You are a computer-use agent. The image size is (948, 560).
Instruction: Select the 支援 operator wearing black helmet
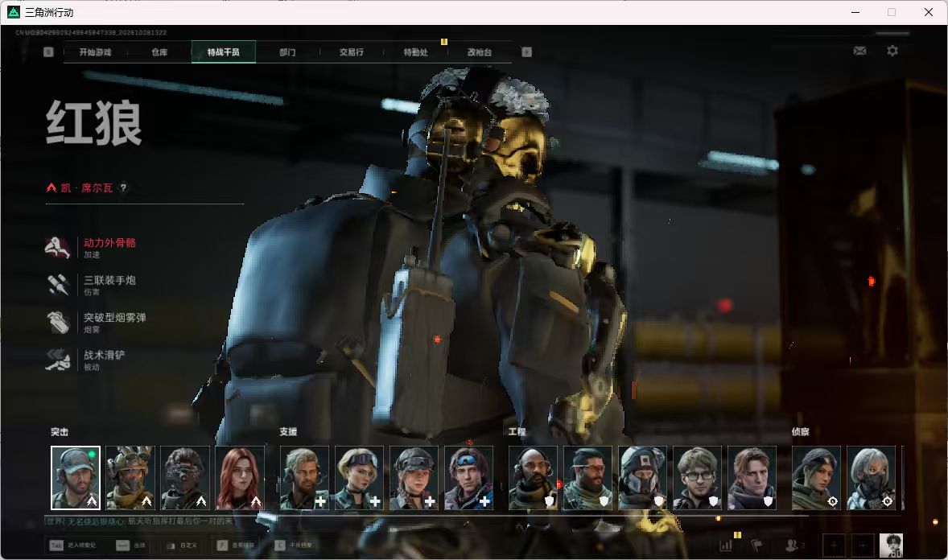click(x=414, y=478)
